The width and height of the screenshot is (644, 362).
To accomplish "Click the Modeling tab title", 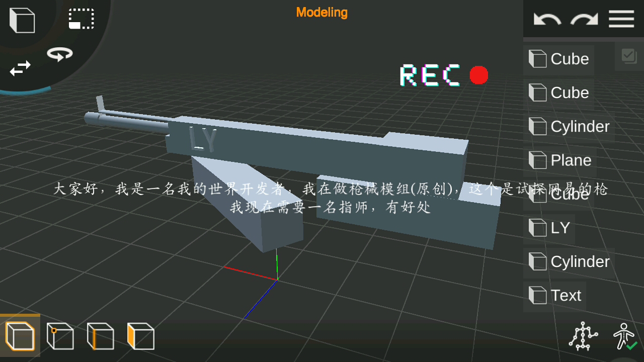I will tap(321, 13).
